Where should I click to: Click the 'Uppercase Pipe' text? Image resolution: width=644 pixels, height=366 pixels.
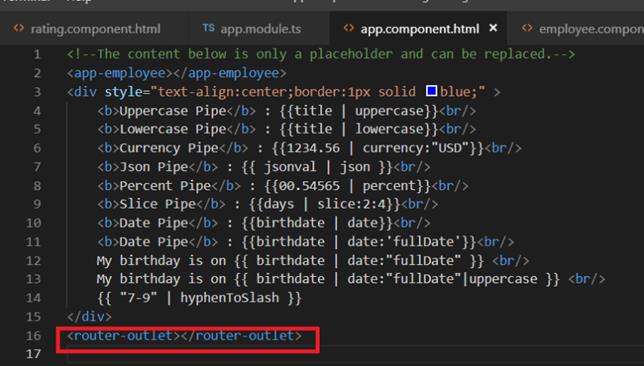point(172,111)
